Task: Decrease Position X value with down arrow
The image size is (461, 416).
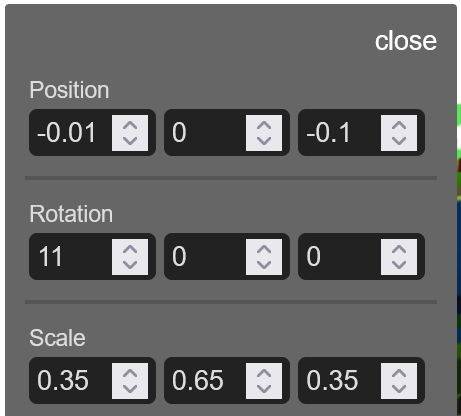Action: coord(130,141)
